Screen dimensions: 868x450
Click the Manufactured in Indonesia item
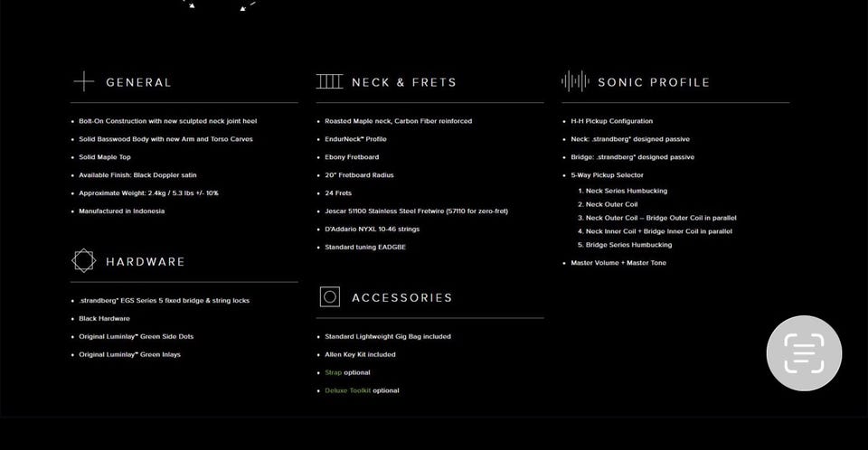click(121, 211)
